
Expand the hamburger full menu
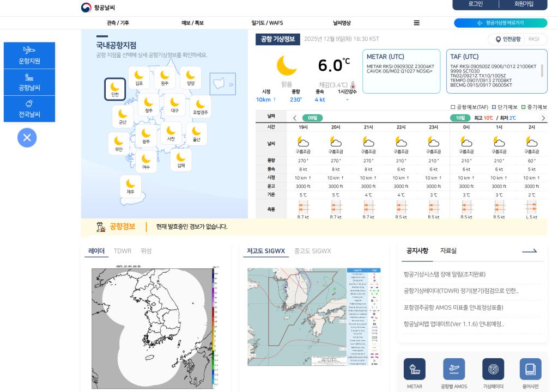click(416, 23)
